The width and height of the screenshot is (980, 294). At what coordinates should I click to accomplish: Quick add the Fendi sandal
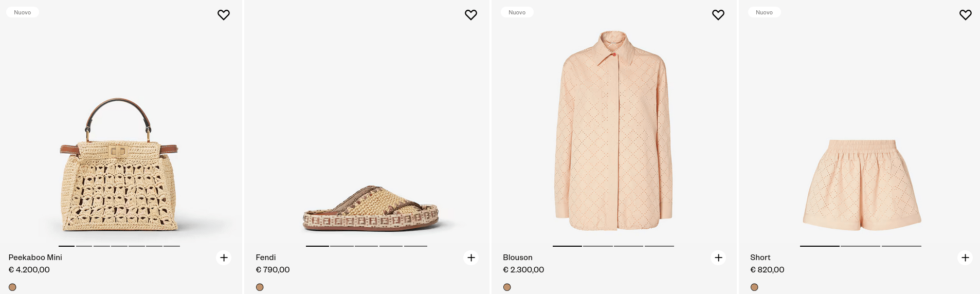471,258
